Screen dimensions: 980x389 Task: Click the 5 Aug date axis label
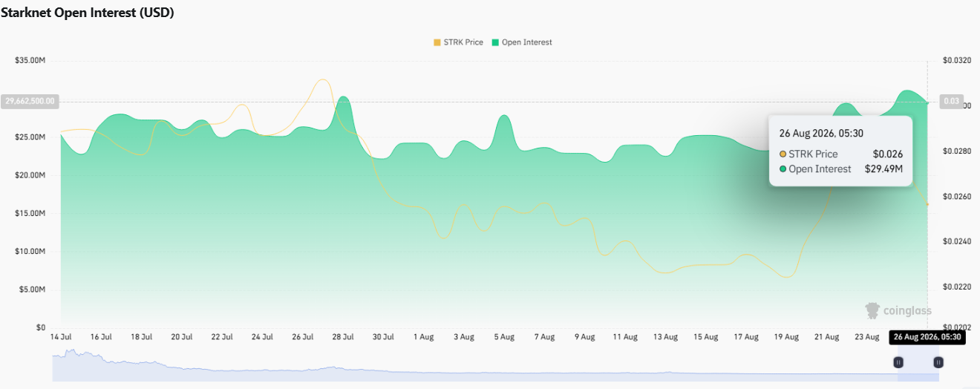pyautogui.click(x=503, y=336)
